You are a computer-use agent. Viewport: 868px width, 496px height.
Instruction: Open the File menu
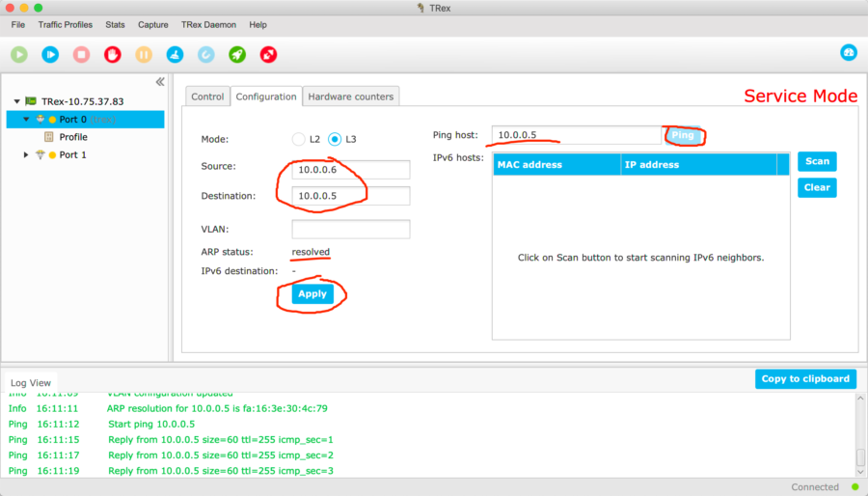coord(17,25)
